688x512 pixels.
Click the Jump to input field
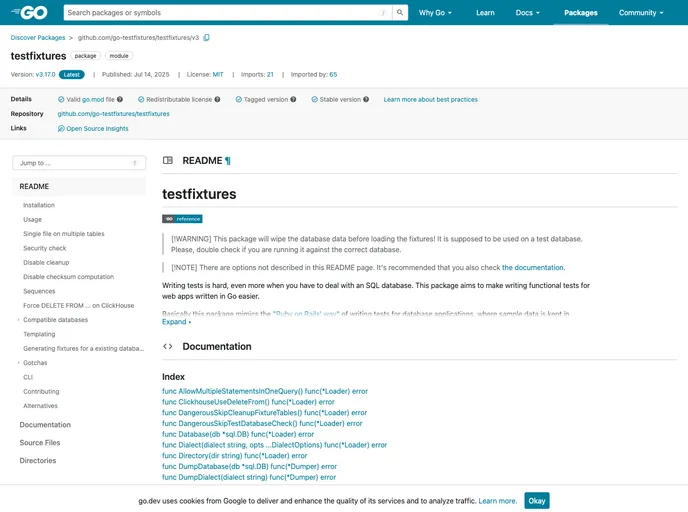click(79, 163)
